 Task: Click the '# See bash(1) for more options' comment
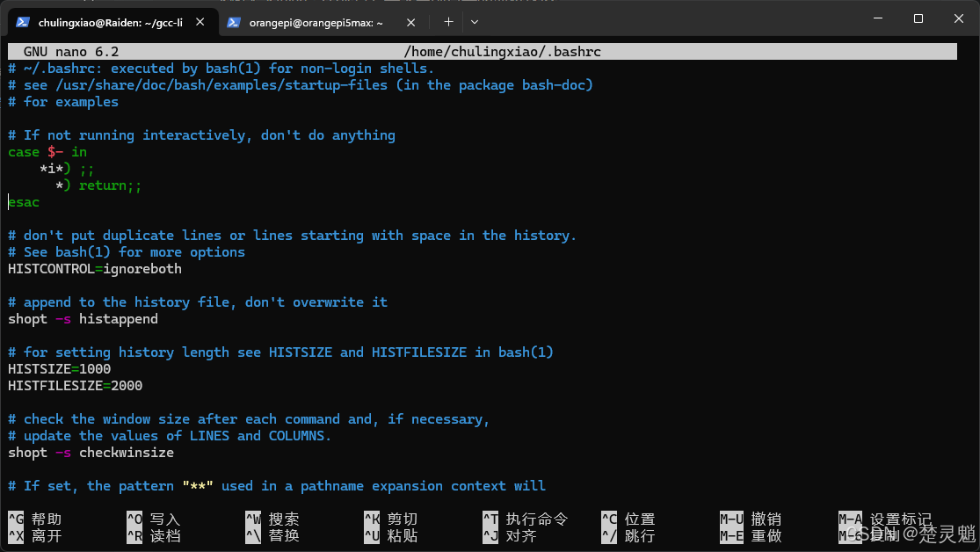[127, 252]
